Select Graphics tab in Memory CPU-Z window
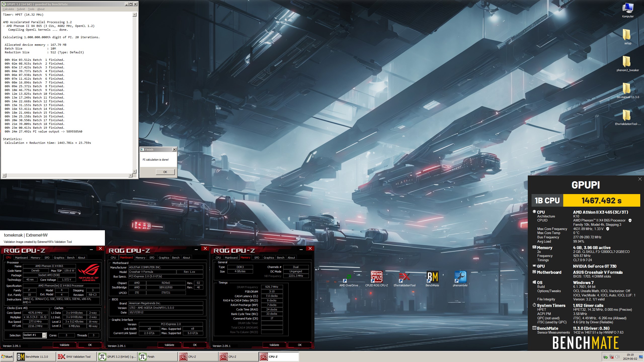This screenshot has width=644, height=362. pyautogui.click(x=269, y=258)
